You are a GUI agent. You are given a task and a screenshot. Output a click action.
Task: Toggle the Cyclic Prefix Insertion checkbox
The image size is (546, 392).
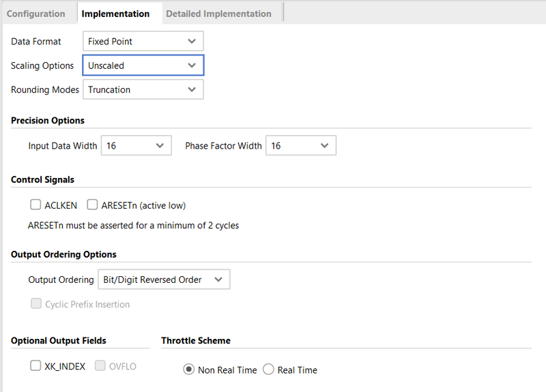click(x=36, y=304)
